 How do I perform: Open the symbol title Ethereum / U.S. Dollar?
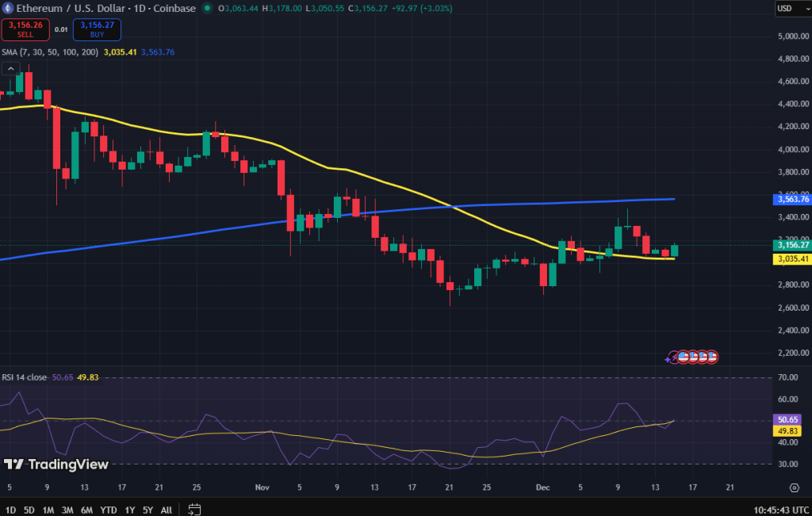click(70, 8)
